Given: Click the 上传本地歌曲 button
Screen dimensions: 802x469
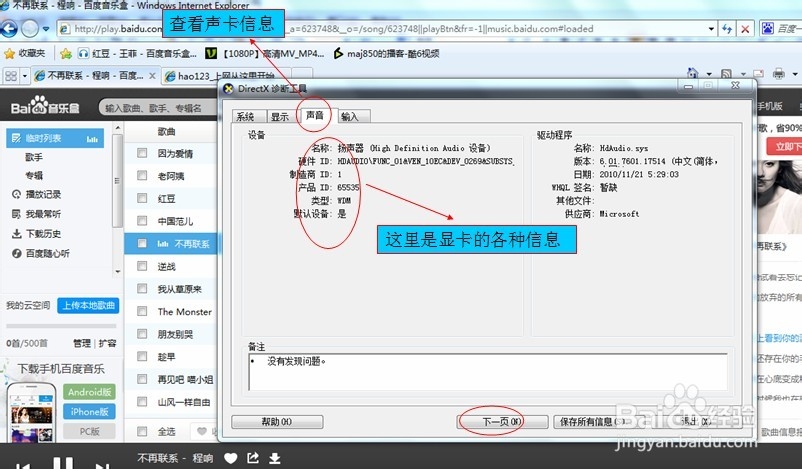Looking at the screenshot, I should 88,305.
